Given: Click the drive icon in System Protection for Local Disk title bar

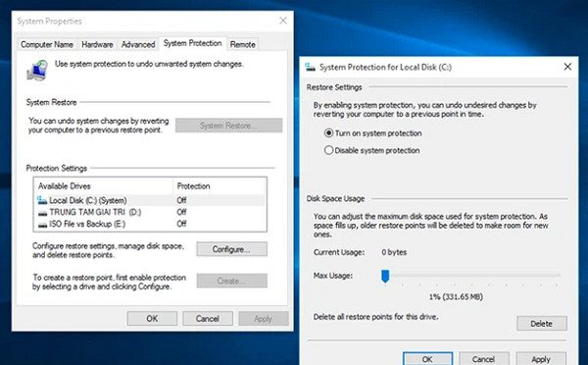Looking at the screenshot, I should click(310, 68).
